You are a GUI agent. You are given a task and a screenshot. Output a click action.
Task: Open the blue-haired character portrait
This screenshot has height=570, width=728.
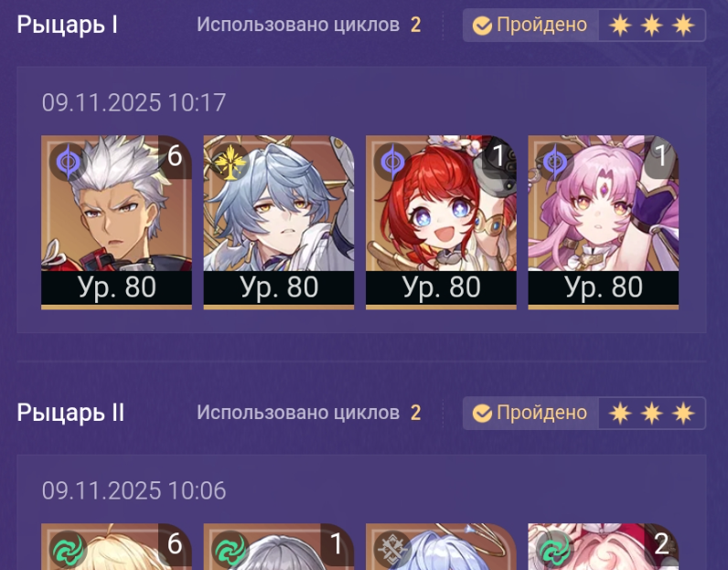pyautogui.click(x=279, y=222)
